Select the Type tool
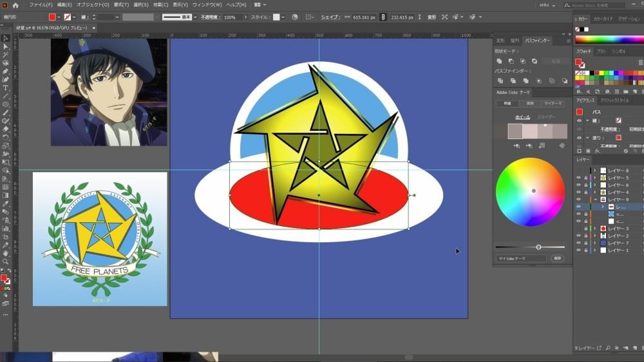 click(5, 88)
